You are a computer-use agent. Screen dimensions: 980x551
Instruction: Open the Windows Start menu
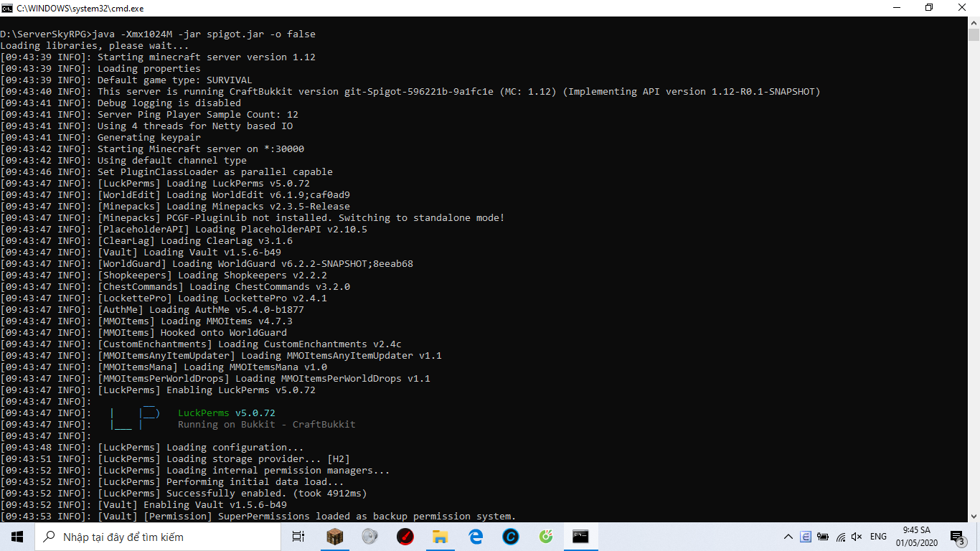(17, 537)
